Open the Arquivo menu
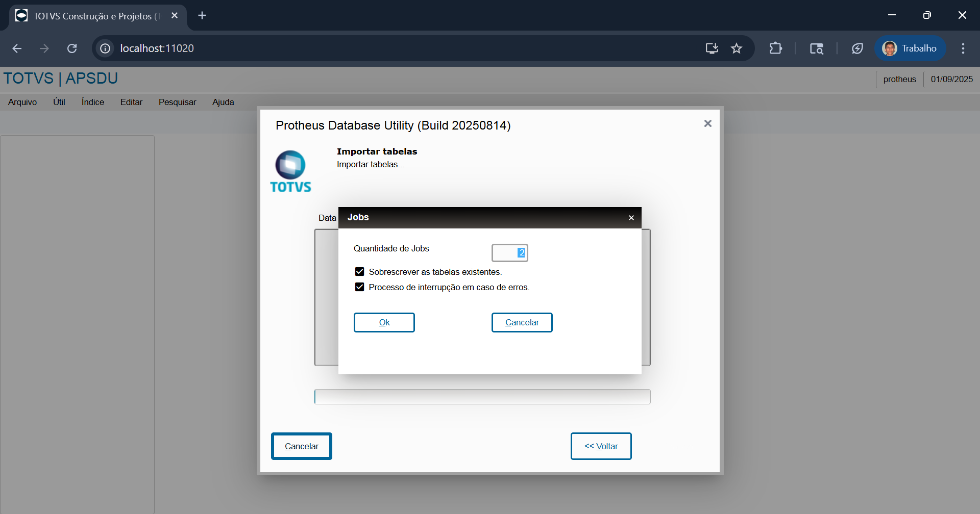Viewport: 980px width, 514px height. point(22,102)
